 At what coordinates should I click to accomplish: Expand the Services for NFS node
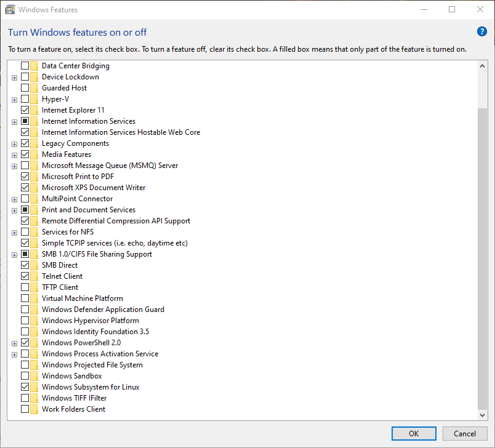click(x=15, y=233)
